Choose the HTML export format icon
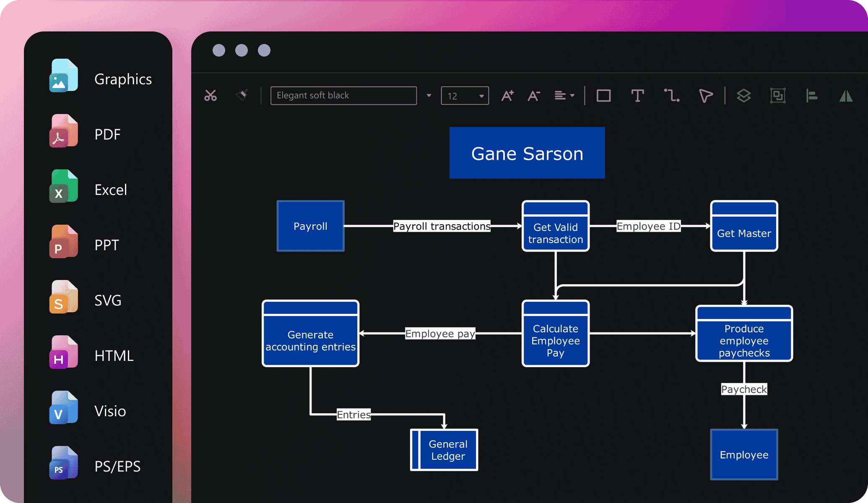The image size is (868, 503). (64, 352)
